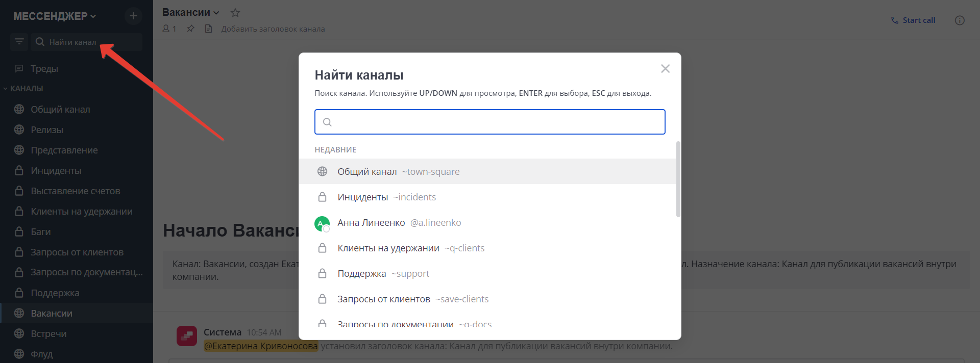Click the @Екатерина Кривоносова mention
Screen dimensions: 980x363
(x=261, y=346)
